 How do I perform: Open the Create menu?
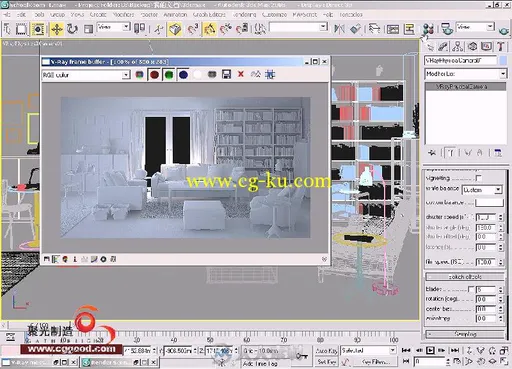coord(98,15)
